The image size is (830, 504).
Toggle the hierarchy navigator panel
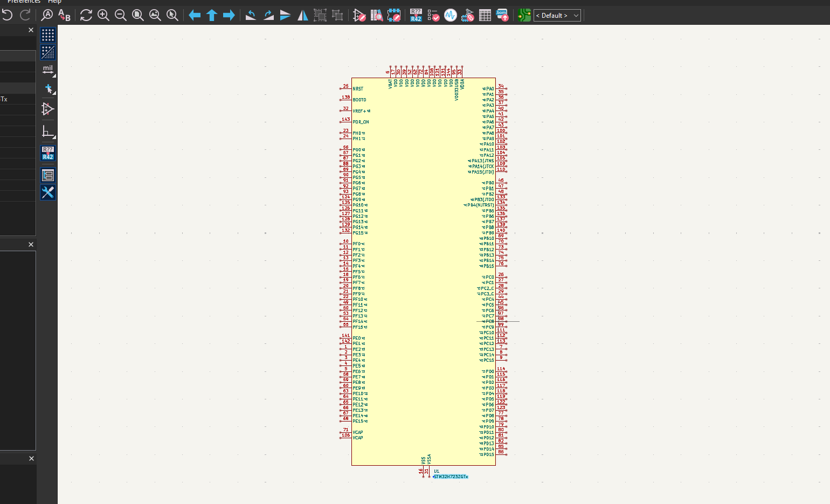tap(48, 175)
